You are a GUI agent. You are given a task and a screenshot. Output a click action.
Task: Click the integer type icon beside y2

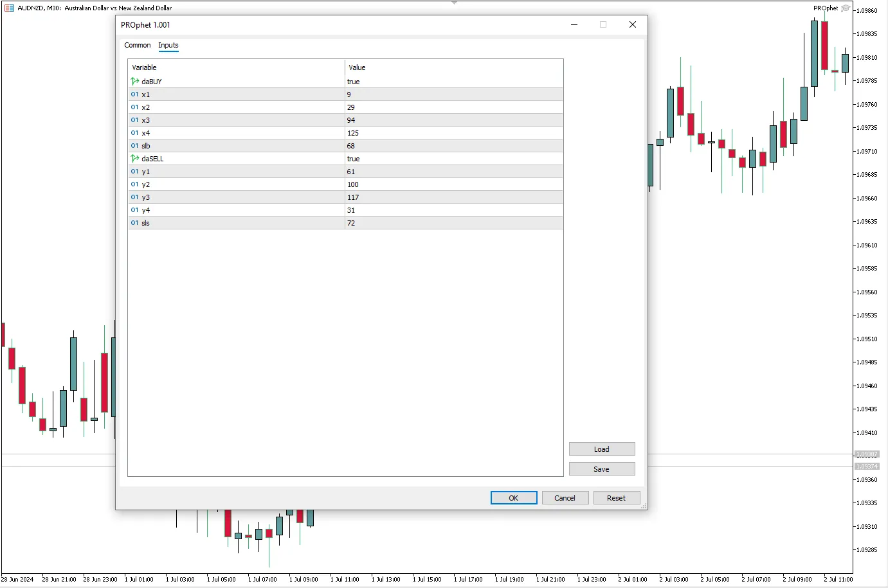[x=135, y=184]
